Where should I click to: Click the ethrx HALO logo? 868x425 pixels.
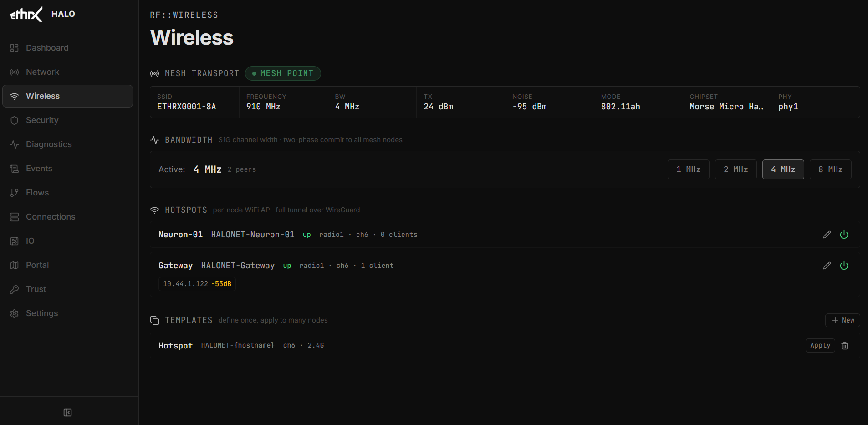click(x=42, y=14)
